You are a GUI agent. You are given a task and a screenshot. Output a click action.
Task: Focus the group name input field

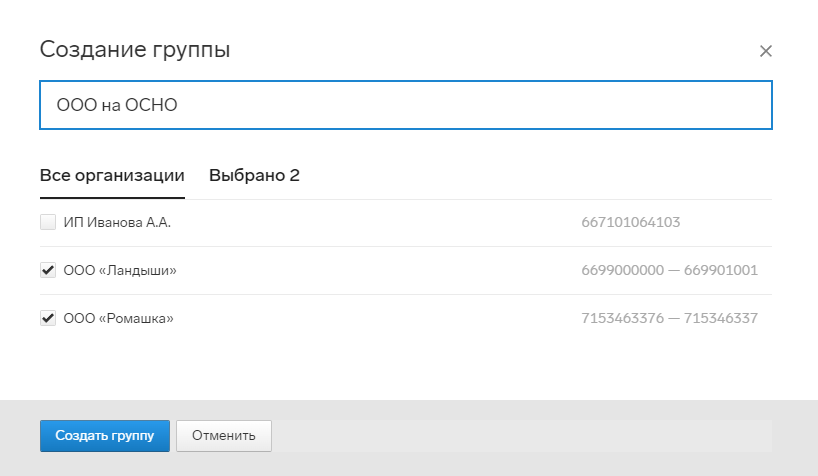pyautogui.click(x=406, y=105)
